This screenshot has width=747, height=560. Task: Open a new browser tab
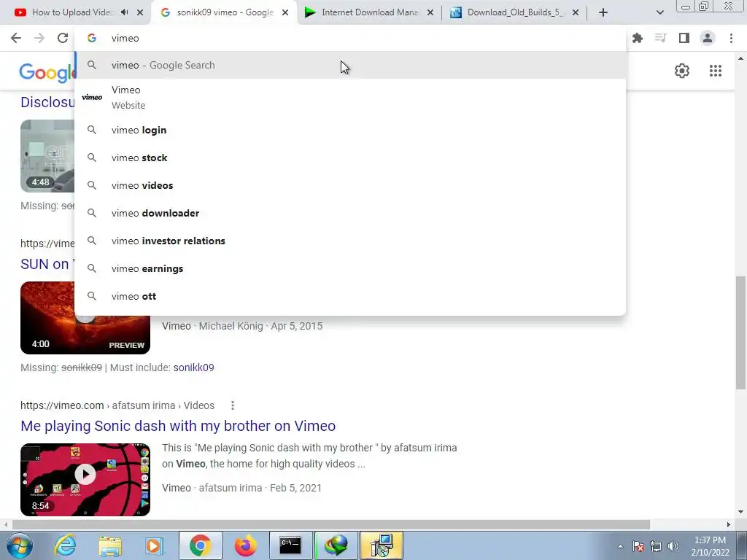603,12
